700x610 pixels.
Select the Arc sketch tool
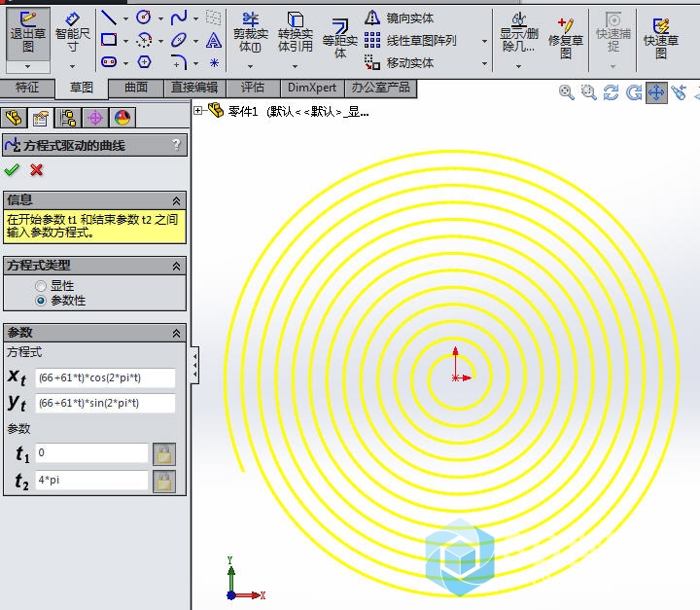click(x=144, y=40)
